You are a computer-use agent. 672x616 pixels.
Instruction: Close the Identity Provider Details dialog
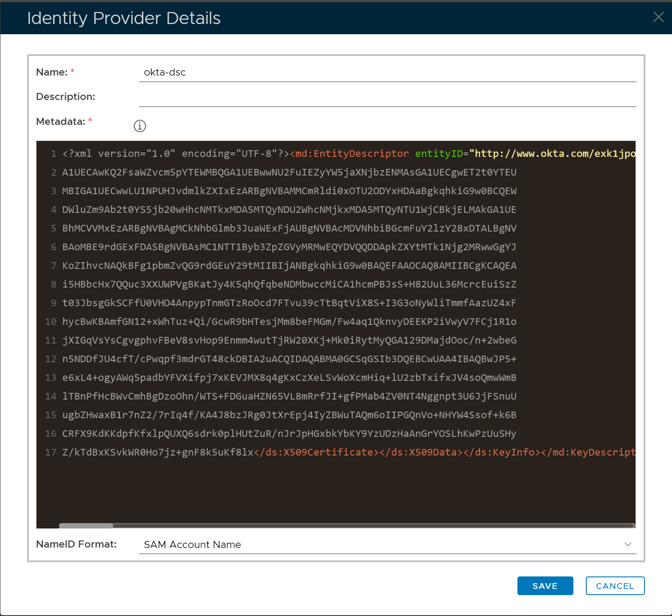click(658, 17)
